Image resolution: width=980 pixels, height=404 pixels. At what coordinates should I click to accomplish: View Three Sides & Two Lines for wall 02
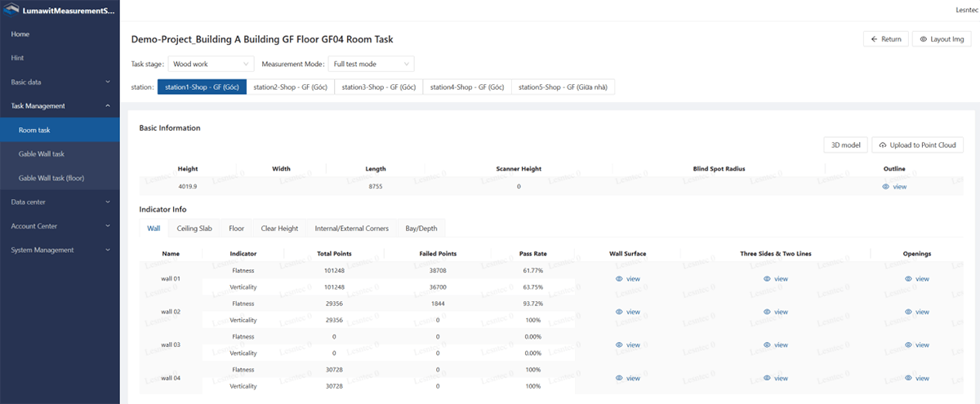775,312
